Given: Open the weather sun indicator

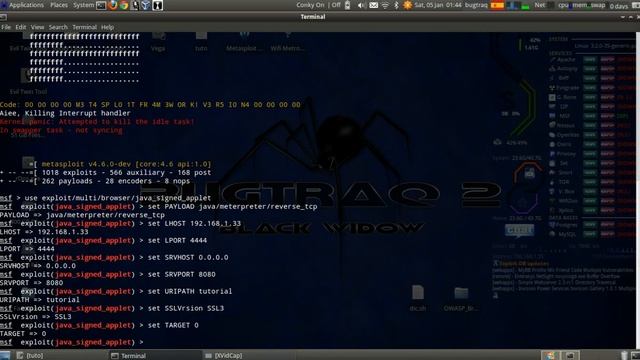Looking at the screenshot, I should pos(407,5).
